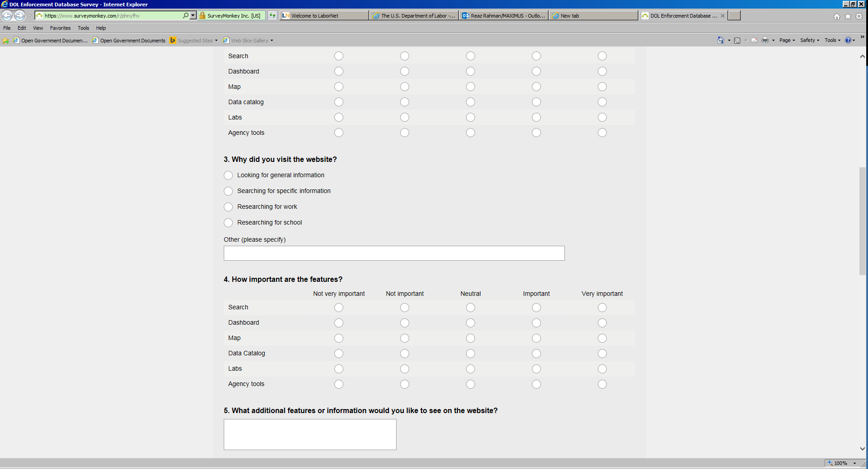Click the SurveyMonkey Inc. security lock icon
The height and width of the screenshot is (469, 868).
tap(203, 15)
